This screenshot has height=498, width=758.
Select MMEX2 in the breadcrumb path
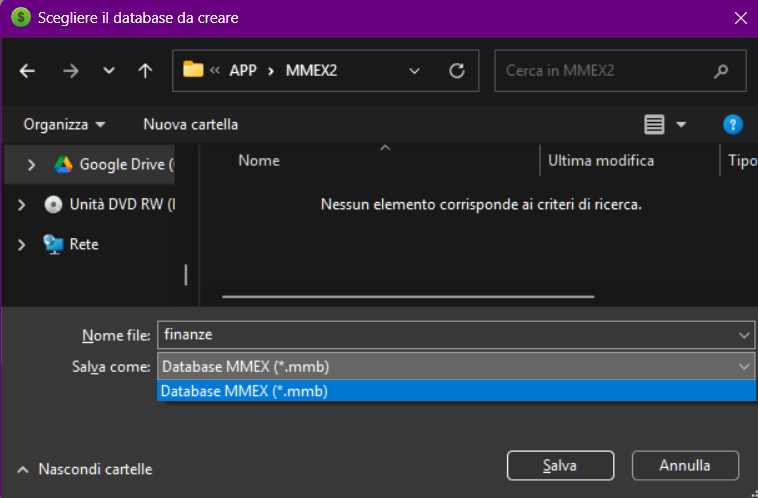tap(311, 71)
